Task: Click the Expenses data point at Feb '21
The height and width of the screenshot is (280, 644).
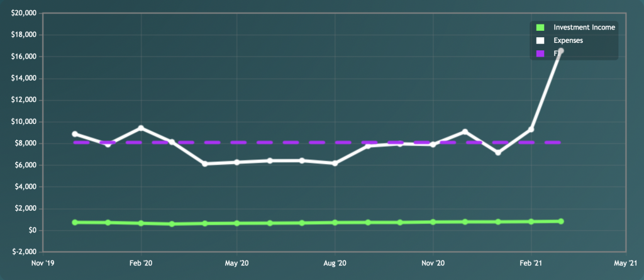Action: (531, 130)
